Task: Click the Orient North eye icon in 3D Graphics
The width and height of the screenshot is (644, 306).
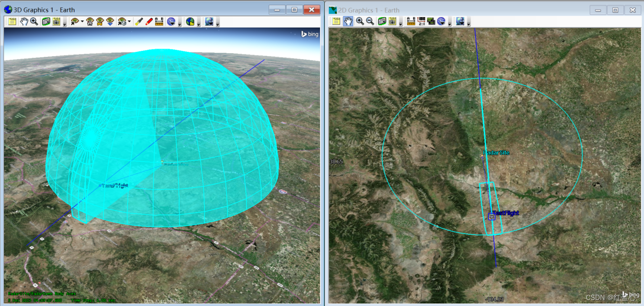Action: point(100,21)
